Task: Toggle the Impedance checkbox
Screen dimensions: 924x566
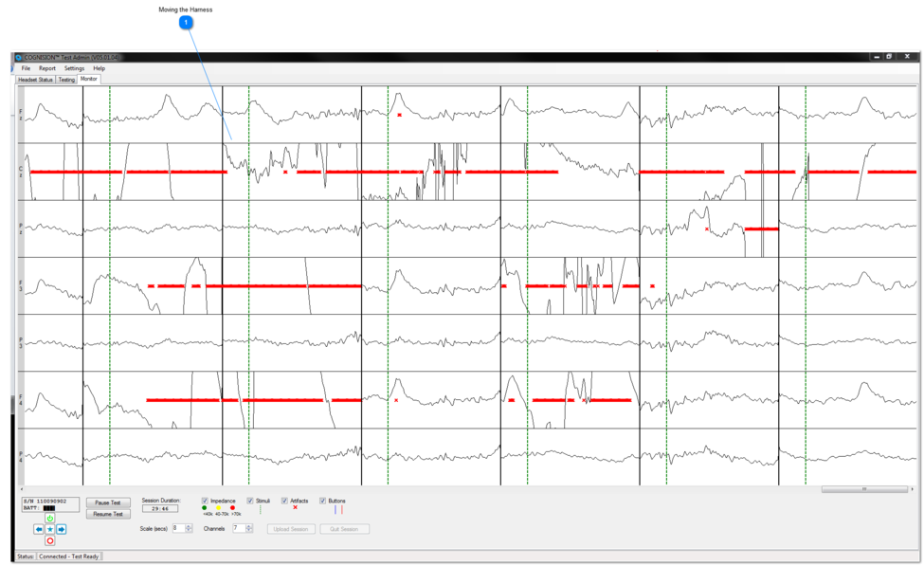Action: point(205,501)
